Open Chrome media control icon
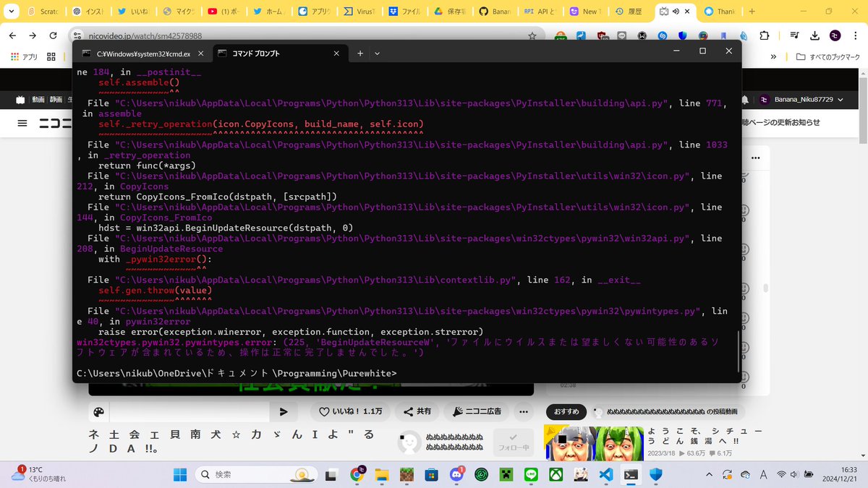The width and height of the screenshot is (868, 488). 795,35
